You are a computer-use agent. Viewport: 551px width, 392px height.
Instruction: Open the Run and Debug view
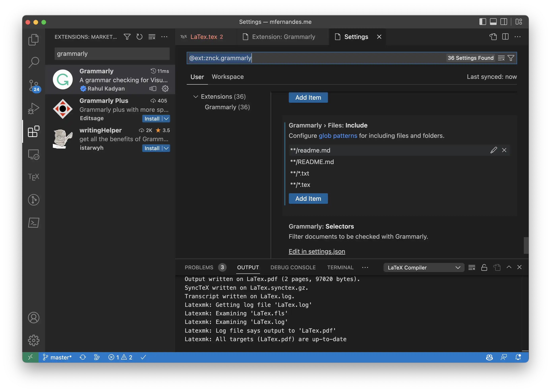(x=34, y=108)
